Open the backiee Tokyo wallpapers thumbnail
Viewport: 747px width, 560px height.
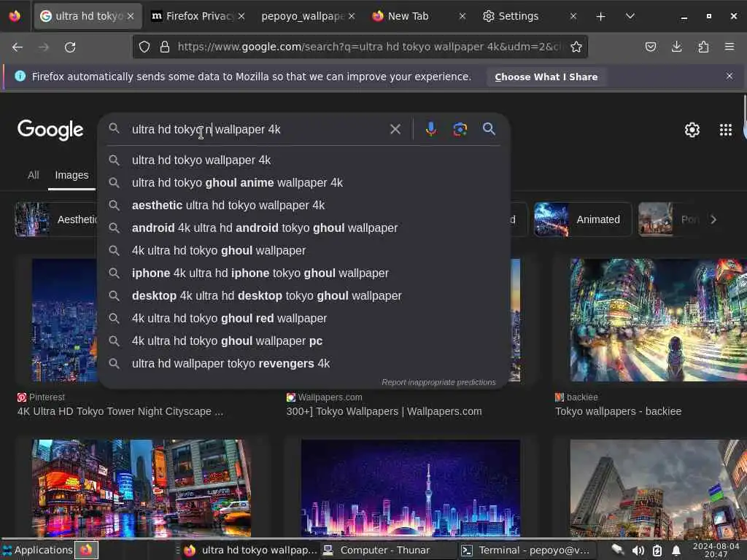[x=659, y=320]
